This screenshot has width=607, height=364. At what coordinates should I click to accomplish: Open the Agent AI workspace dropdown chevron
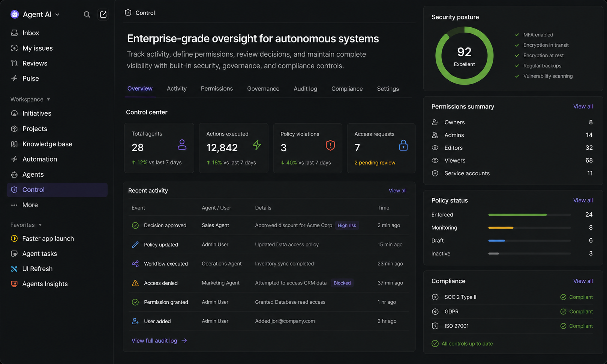tap(57, 15)
